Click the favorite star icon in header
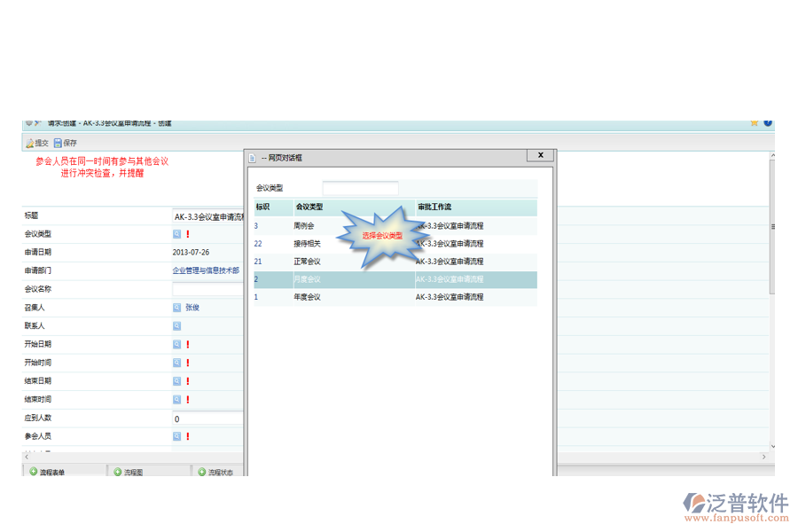 click(x=755, y=122)
